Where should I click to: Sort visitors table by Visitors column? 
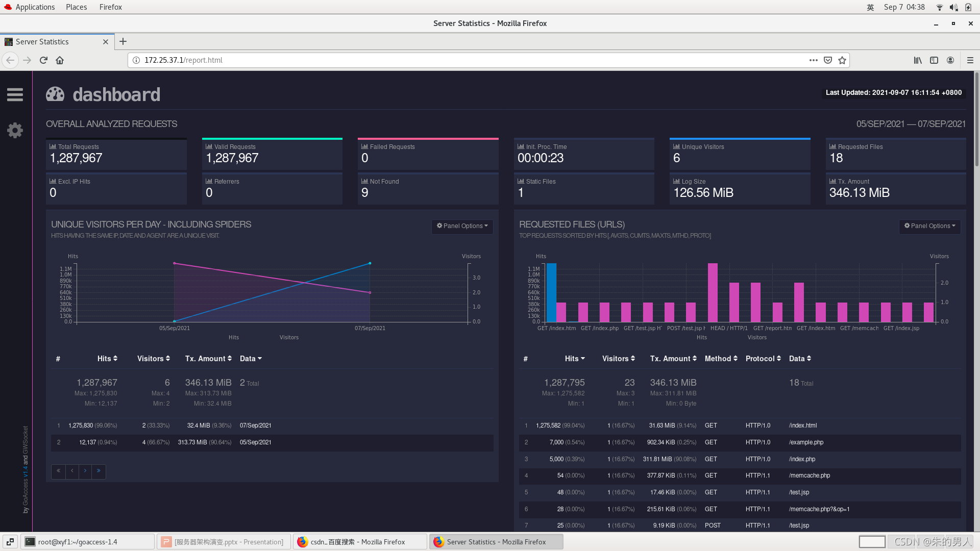coord(154,359)
